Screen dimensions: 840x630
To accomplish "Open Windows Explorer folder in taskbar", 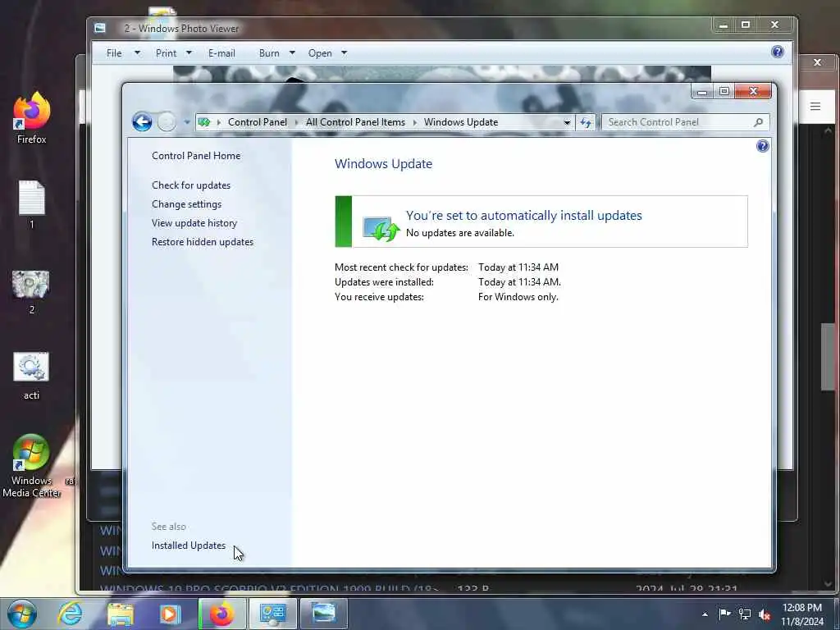I will coord(120,614).
